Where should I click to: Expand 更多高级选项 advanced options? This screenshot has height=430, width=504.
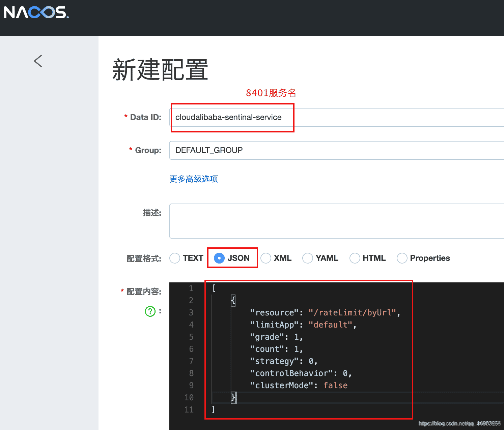[193, 179]
